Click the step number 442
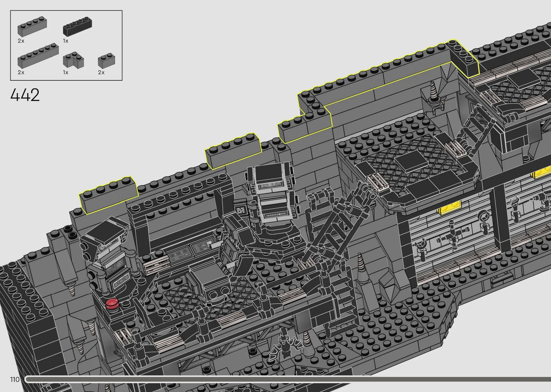The height and width of the screenshot is (392, 551). tap(25, 95)
